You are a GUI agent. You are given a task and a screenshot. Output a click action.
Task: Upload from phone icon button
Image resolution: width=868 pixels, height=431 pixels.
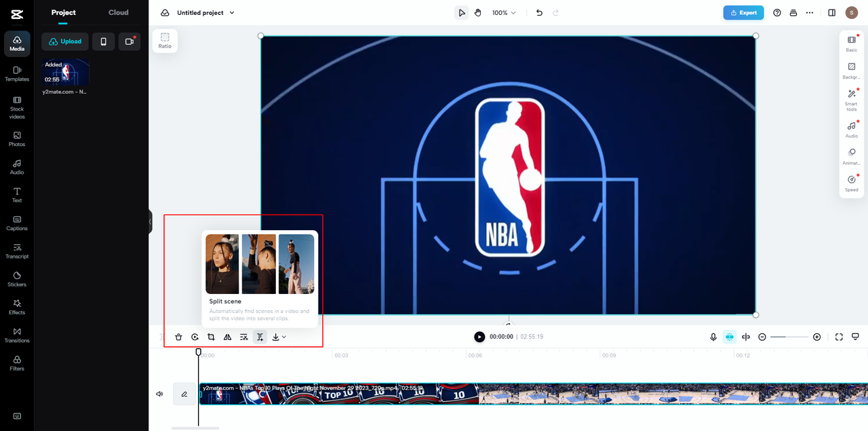[x=103, y=41]
